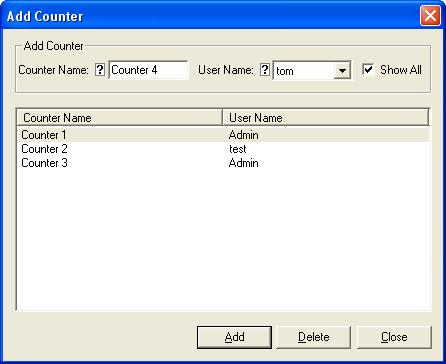Click the Delete button

[x=314, y=337]
